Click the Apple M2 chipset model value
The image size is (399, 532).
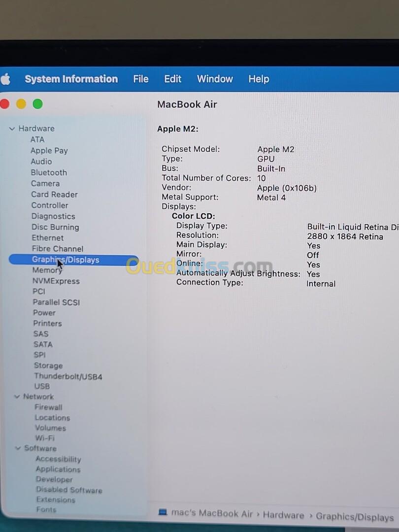pos(275,149)
